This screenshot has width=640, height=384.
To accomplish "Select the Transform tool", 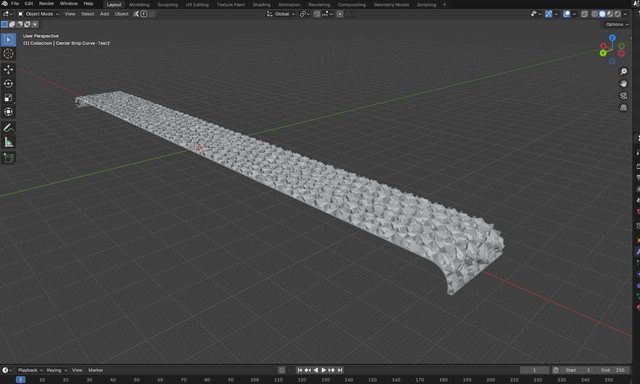I will pyautogui.click(x=8, y=112).
